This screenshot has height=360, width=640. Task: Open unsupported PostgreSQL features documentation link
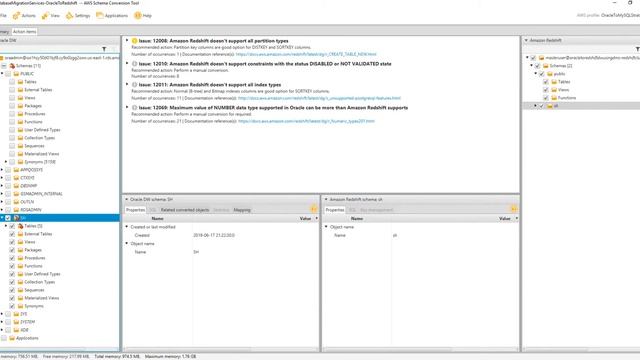click(x=319, y=98)
